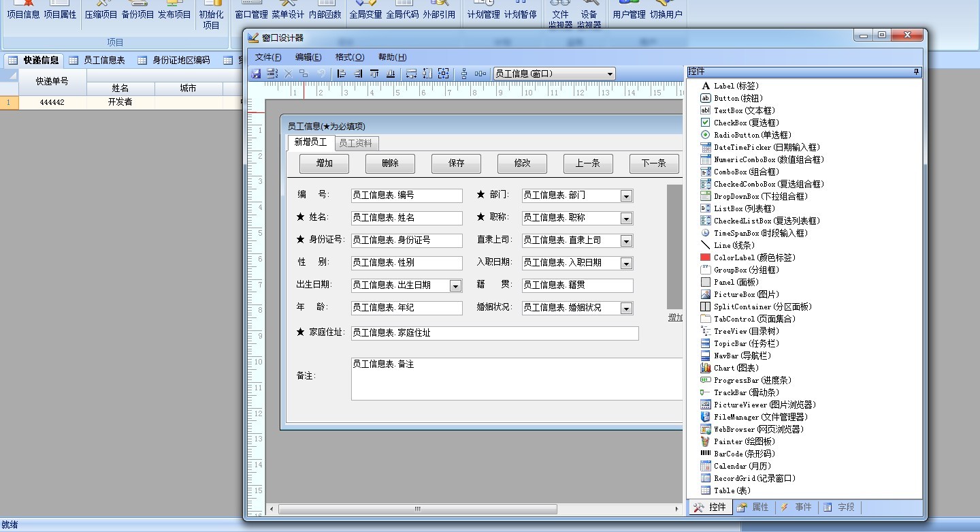
Task: Pin or unpin the 控件 panel
Action: tap(916, 72)
